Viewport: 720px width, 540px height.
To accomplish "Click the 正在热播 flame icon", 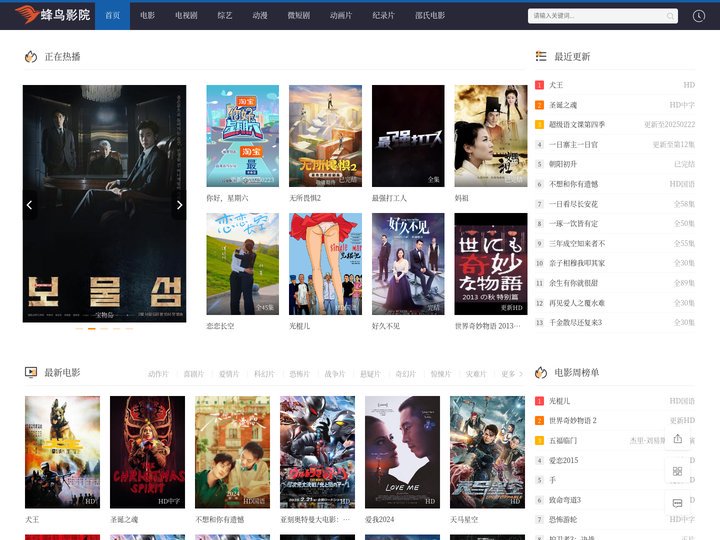I will [31, 56].
